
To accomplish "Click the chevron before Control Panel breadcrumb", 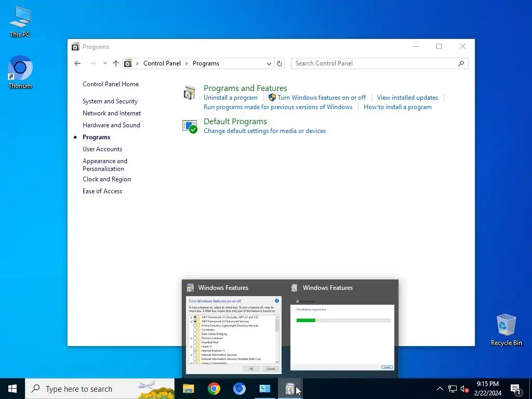I will (x=137, y=63).
